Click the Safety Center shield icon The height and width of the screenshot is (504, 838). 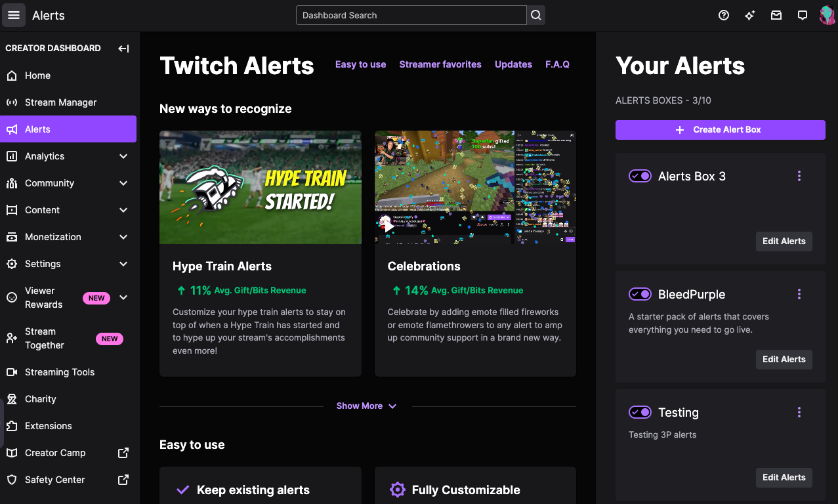point(12,480)
